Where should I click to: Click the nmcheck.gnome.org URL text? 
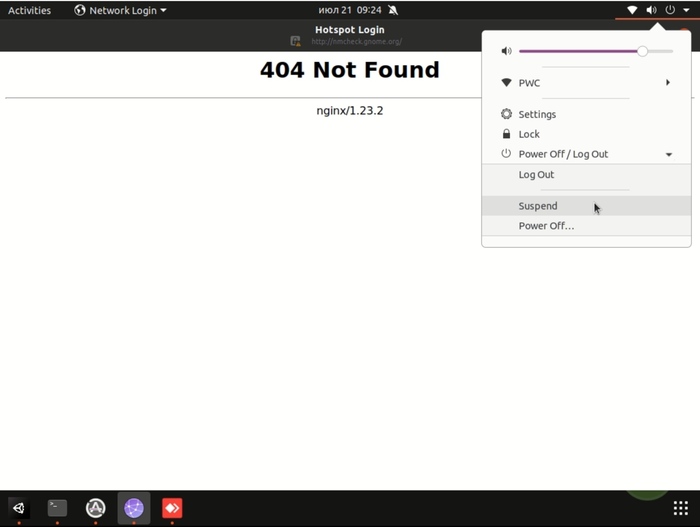pos(356,42)
